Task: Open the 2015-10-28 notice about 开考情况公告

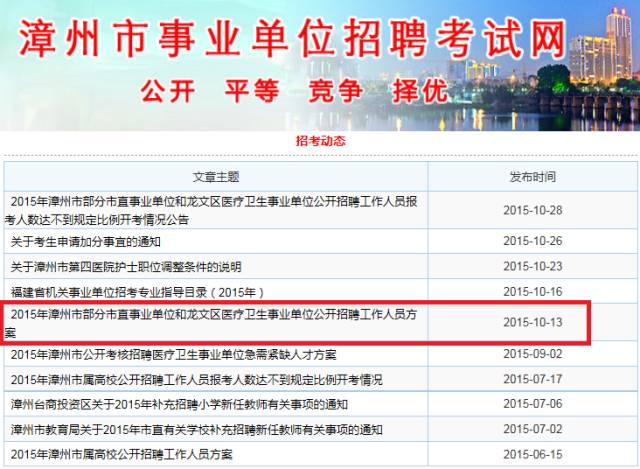Action: 211,210
